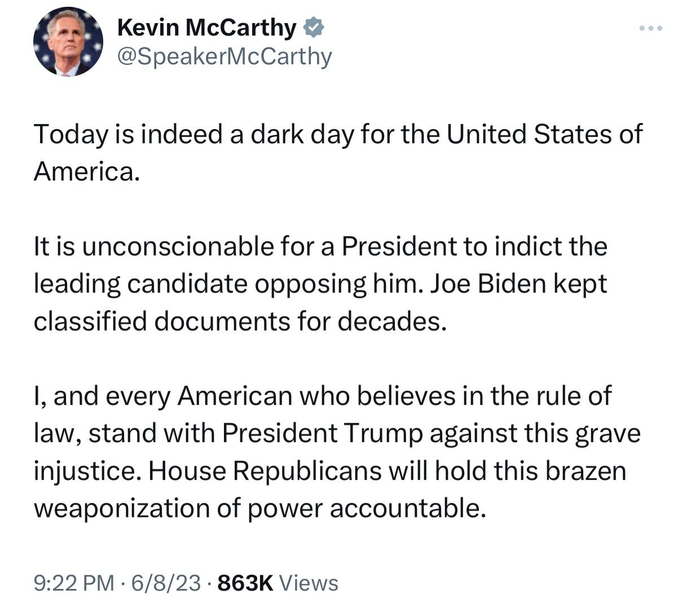This screenshot has height=616, width=700.
Task: Open the tweet's three-dot more options menu
Action: pos(650,28)
